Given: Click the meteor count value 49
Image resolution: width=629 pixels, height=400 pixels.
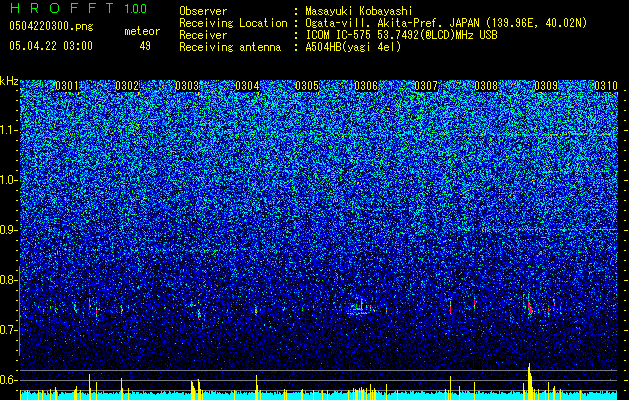Looking at the screenshot, I should point(145,46).
